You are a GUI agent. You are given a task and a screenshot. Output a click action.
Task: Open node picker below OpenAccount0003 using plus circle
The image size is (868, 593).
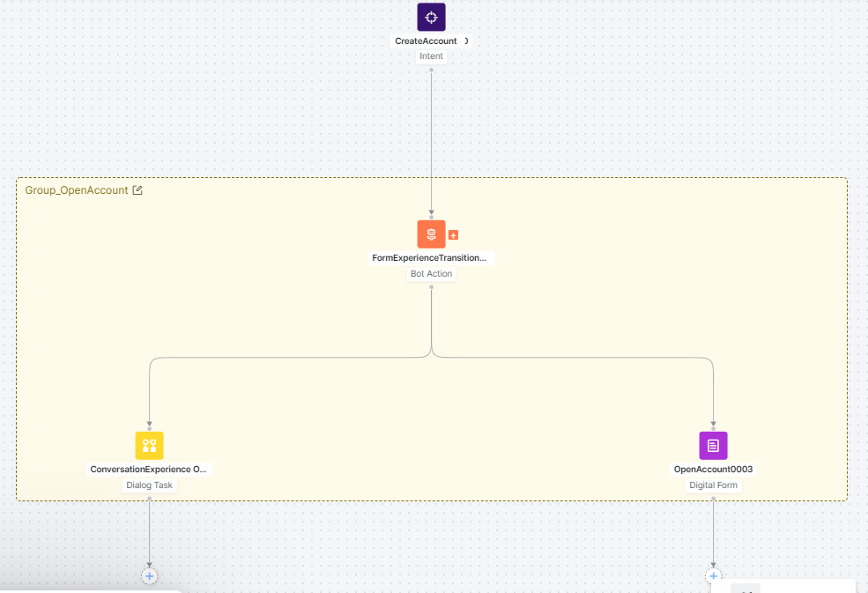712,575
